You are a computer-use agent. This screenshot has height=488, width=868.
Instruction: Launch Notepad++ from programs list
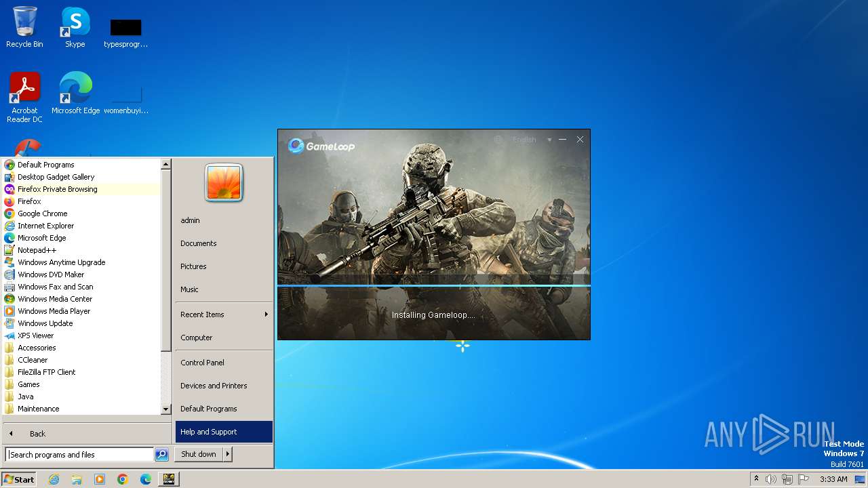81,250
